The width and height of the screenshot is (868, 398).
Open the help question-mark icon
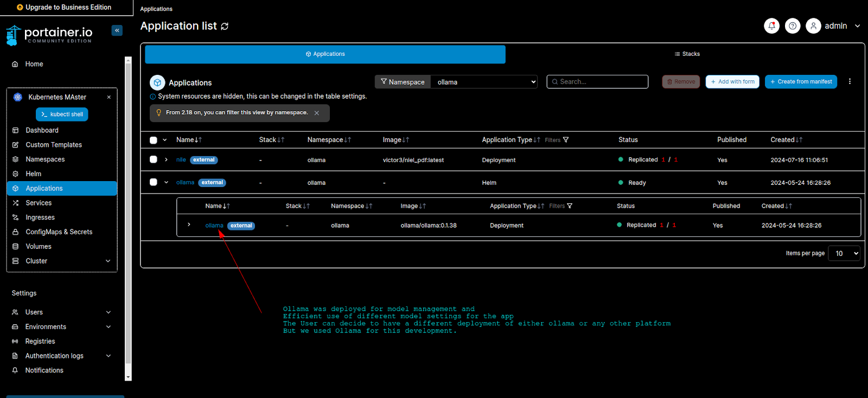tap(793, 25)
